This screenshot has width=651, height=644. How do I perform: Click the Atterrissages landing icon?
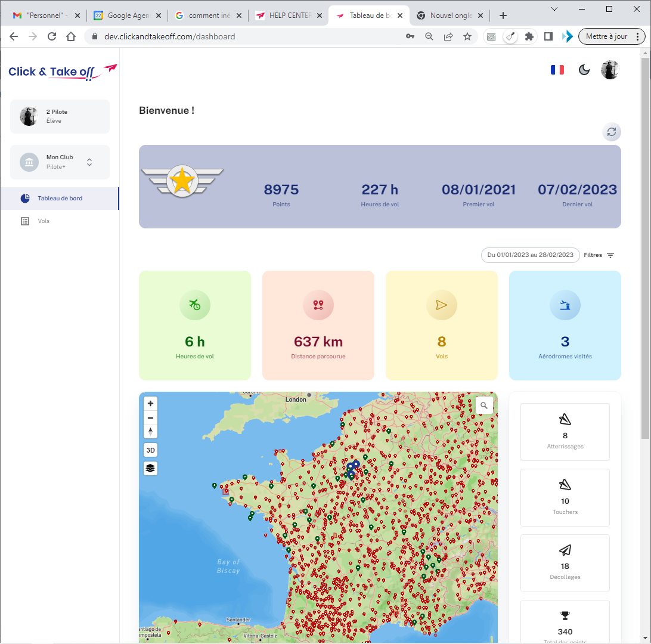[565, 419]
